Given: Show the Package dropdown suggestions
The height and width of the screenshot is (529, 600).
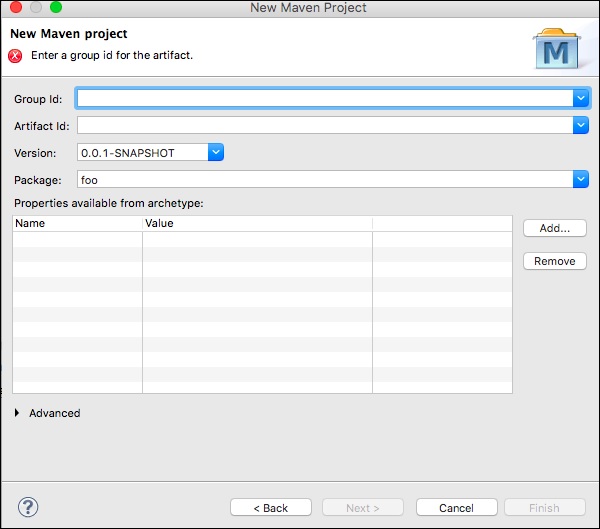Looking at the screenshot, I should [x=580, y=179].
